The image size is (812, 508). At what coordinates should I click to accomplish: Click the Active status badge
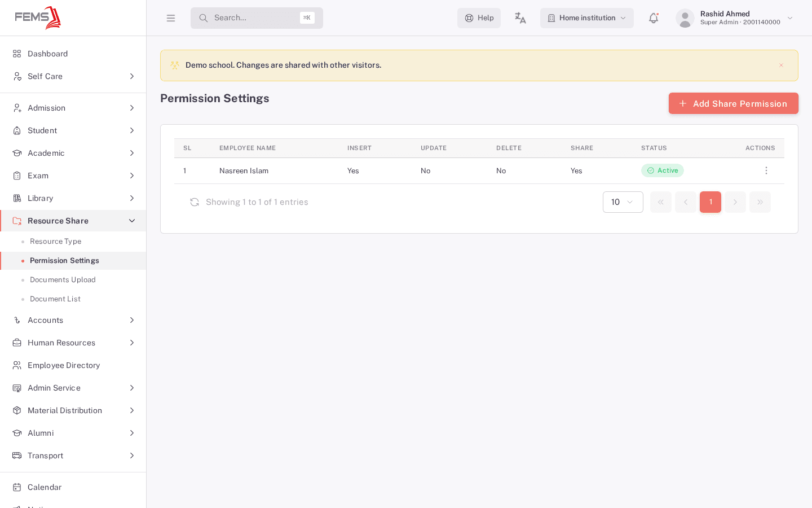coord(663,170)
